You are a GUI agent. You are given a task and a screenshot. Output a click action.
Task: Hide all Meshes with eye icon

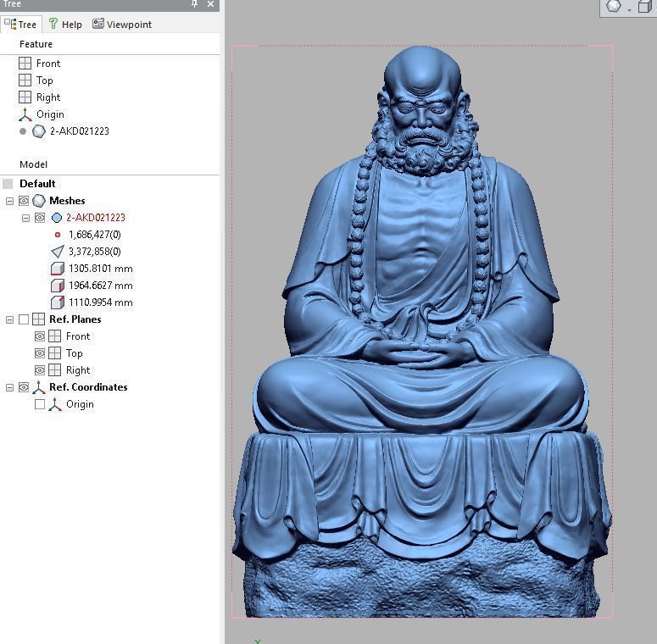(x=24, y=201)
